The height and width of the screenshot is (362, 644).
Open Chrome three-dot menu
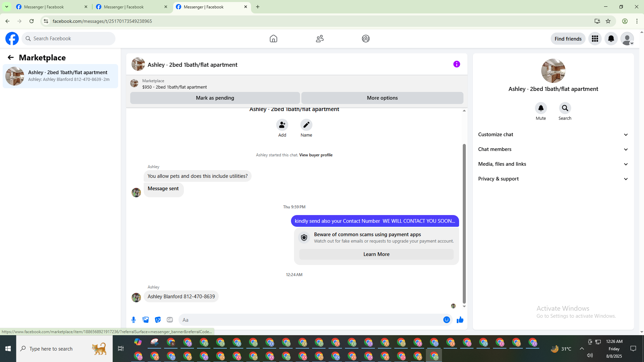click(x=637, y=21)
